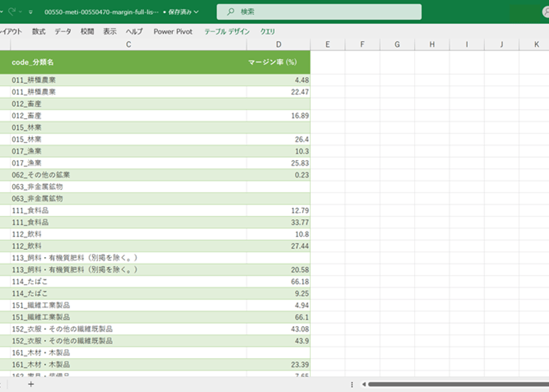549x392 pixels.
Task: Select the cell with value 23.39
Action: (x=278, y=365)
